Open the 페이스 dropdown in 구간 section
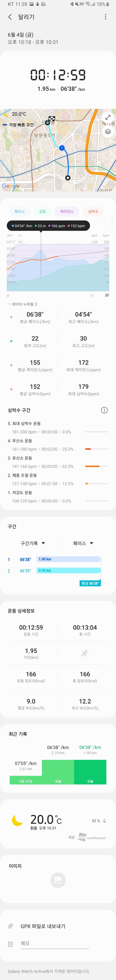Viewport: 116px width, 980px height. coord(83,543)
